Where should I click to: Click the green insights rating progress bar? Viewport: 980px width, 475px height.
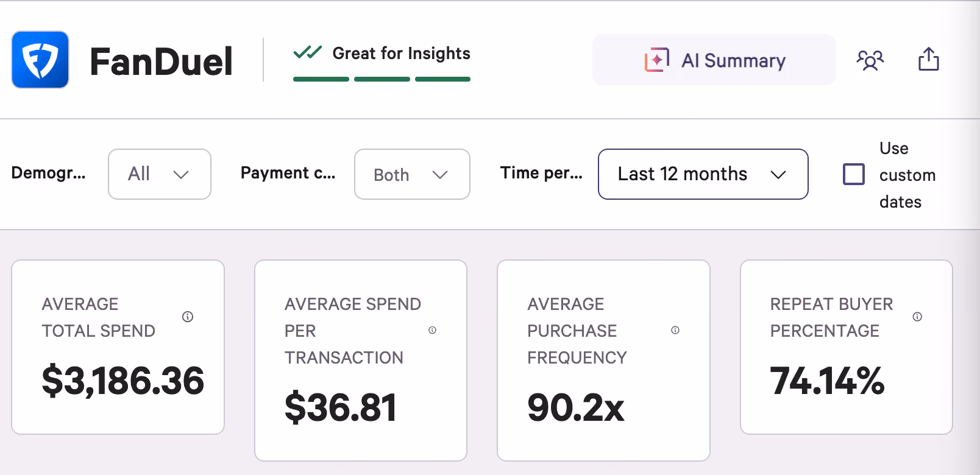pyautogui.click(x=382, y=79)
